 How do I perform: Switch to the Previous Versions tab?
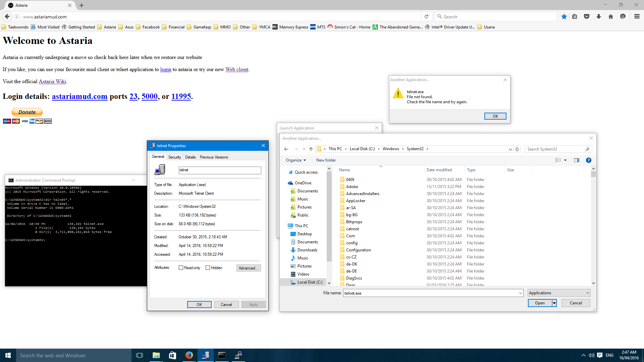tap(214, 157)
